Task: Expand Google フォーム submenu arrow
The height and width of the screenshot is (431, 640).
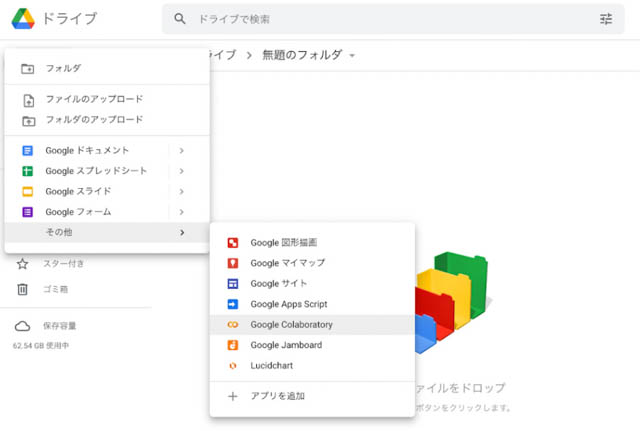Action: [x=182, y=212]
